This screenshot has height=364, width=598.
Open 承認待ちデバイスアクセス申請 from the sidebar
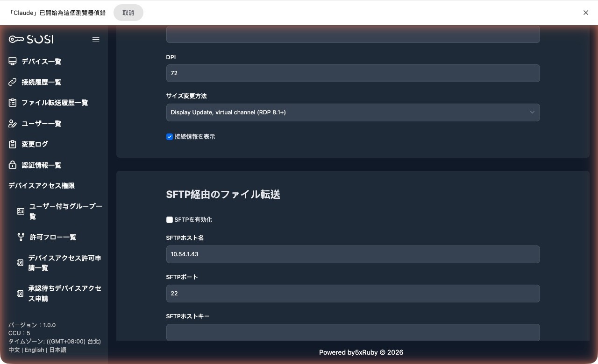[64, 293]
